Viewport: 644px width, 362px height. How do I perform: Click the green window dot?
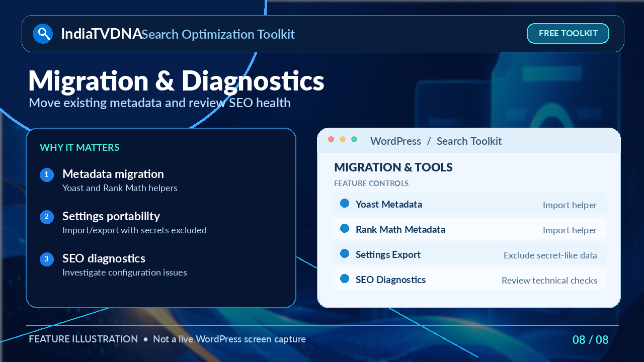click(354, 139)
